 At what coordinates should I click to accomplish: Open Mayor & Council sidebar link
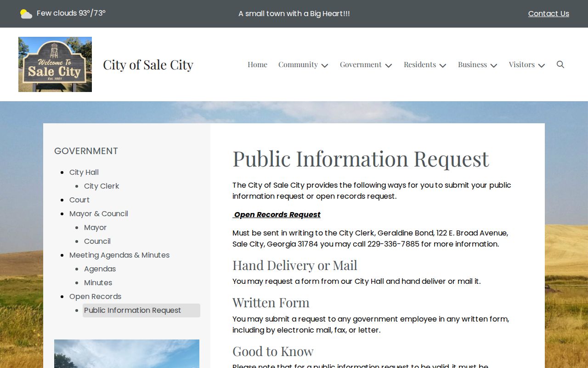99,213
